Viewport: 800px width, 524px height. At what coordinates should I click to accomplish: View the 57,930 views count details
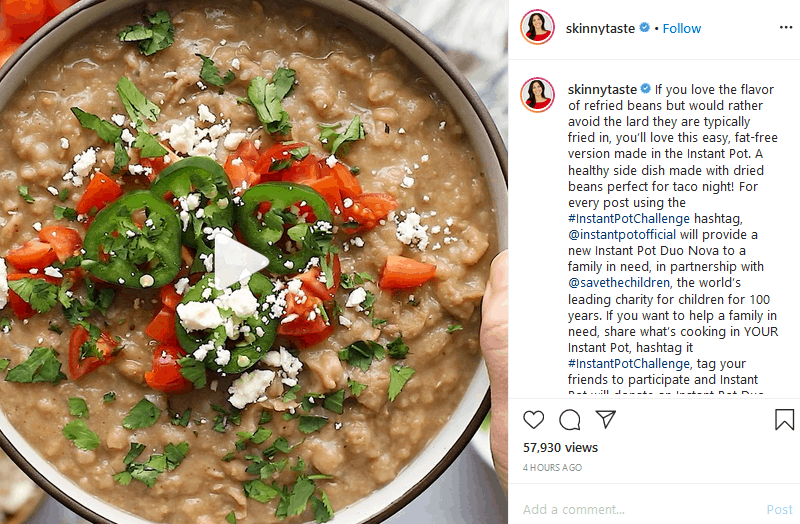[x=560, y=447]
